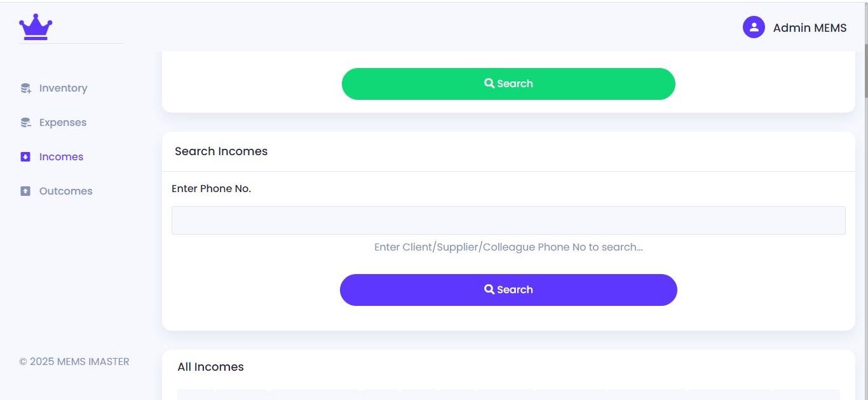Select the Incomes menu text label
The width and height of the screenshot is (868, 400).
coord(61,157)
